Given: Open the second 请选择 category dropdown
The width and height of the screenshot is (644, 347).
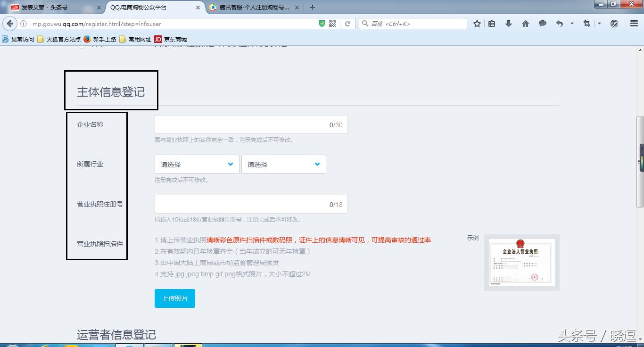Looking at the screenshot, I should 283,164.
